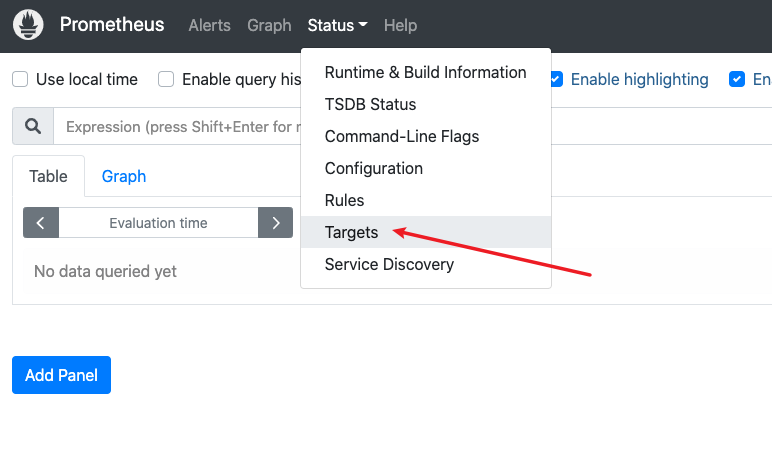Open the Graph nav link in header
Screen dimensions: 772x469
(x=269, y=25)
